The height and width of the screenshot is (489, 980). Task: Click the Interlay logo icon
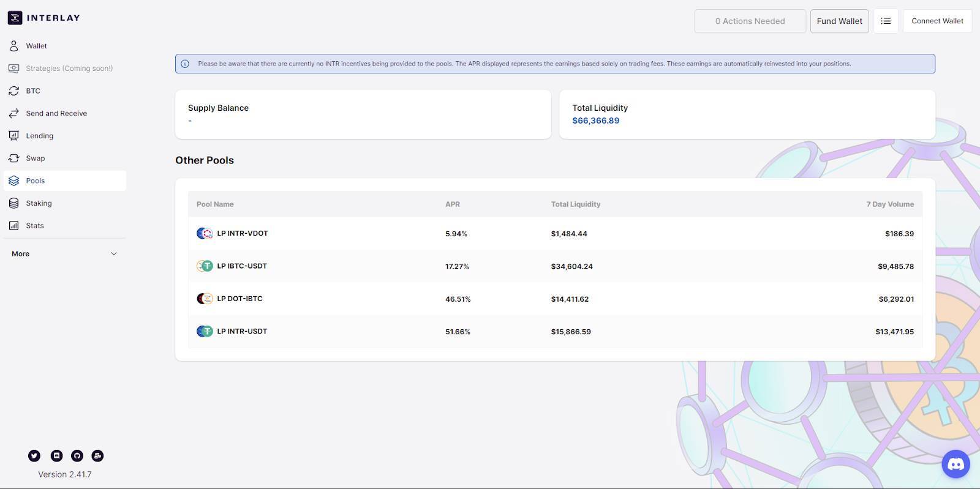(15, 18)
